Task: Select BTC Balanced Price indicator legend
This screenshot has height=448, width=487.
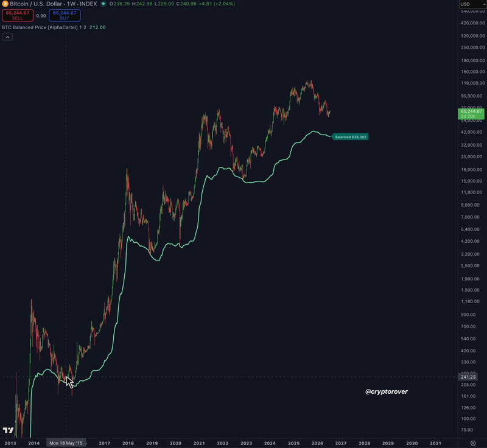Action: [x=40, y=27]
